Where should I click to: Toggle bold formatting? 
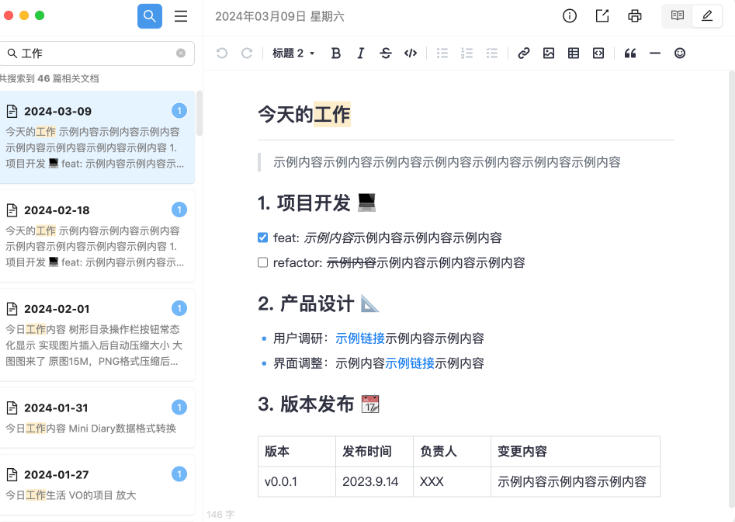[x=336, y=53]
